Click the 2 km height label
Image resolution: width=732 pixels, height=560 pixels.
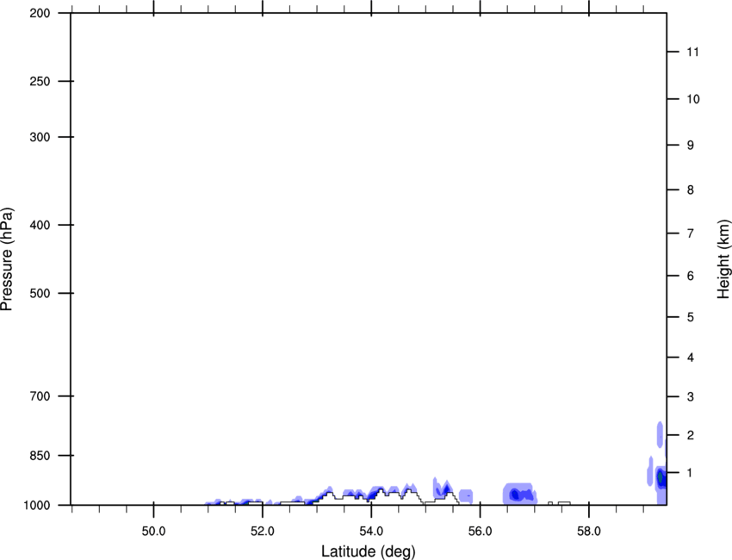point(691,435)
